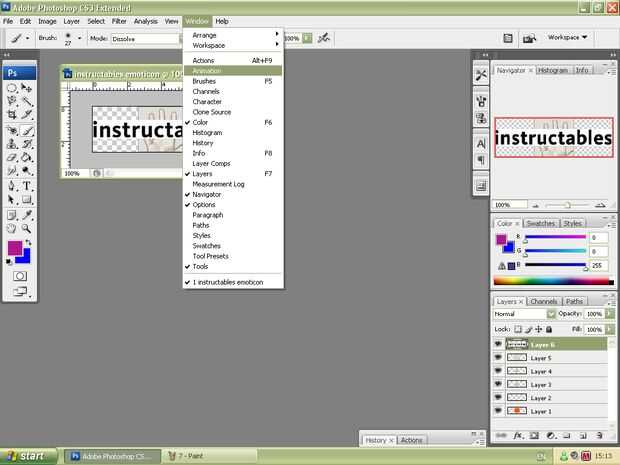Click the Windows start button
Viewport: 620px width, 465px height.
(28, 456)
